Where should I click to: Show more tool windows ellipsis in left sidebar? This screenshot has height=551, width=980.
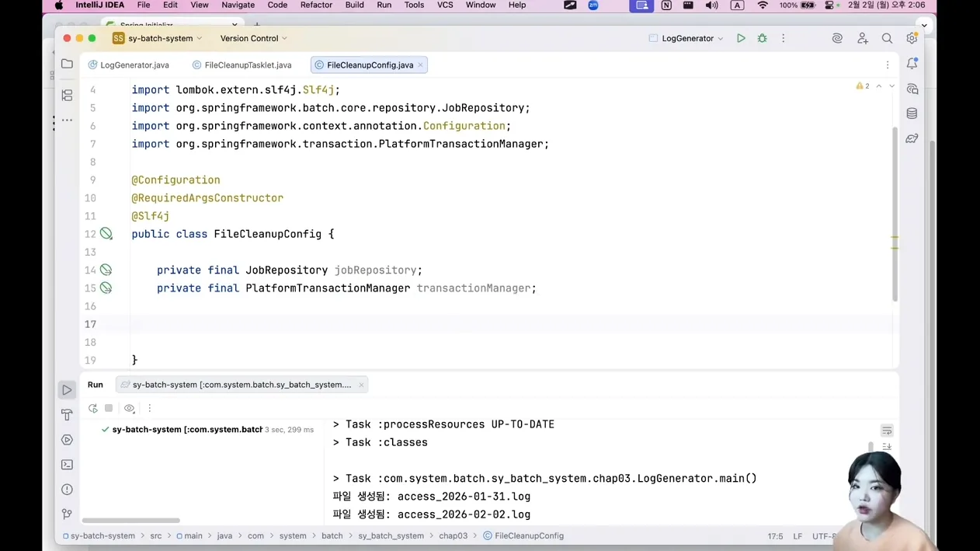coord(67,120)
